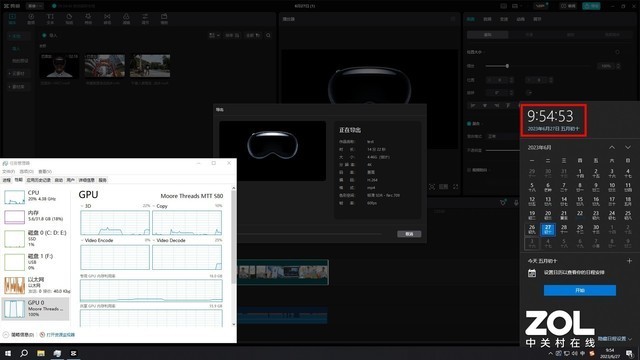The image size is (640, 360).
Task: Click the Task Manager vertical scrollbar
Action: pos(233,256)
